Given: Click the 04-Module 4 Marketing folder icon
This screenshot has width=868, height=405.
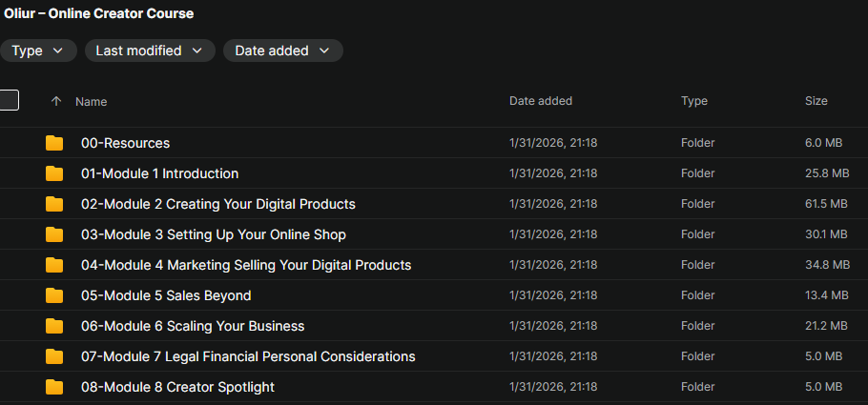Looking at the screenshot, I should coord(54,265).
